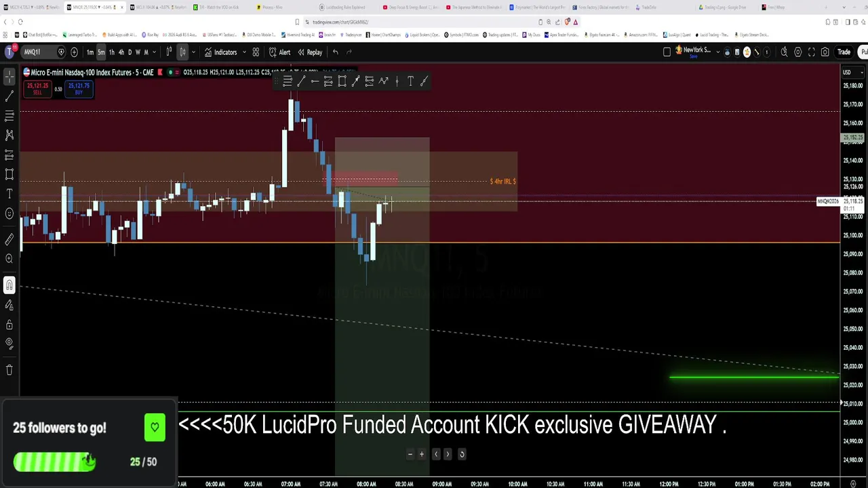Select the bars chart style icon
This screenshot has width=868, height=488.
tap(169, 52)
